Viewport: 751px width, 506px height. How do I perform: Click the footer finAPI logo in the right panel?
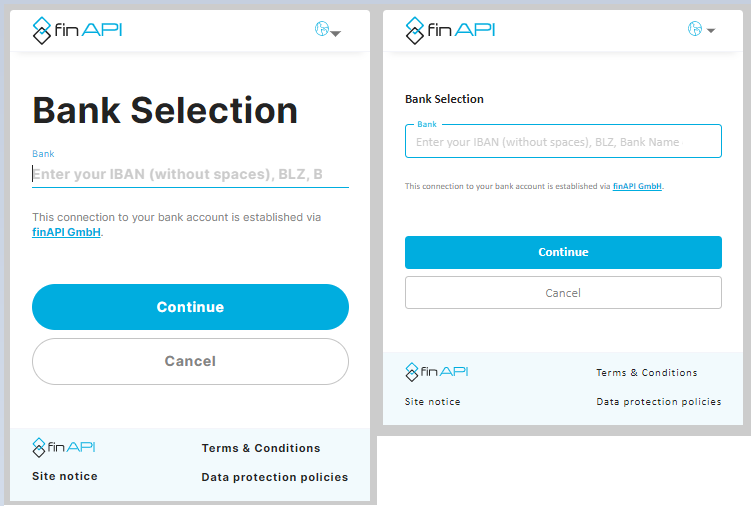[x=437, y=372]
